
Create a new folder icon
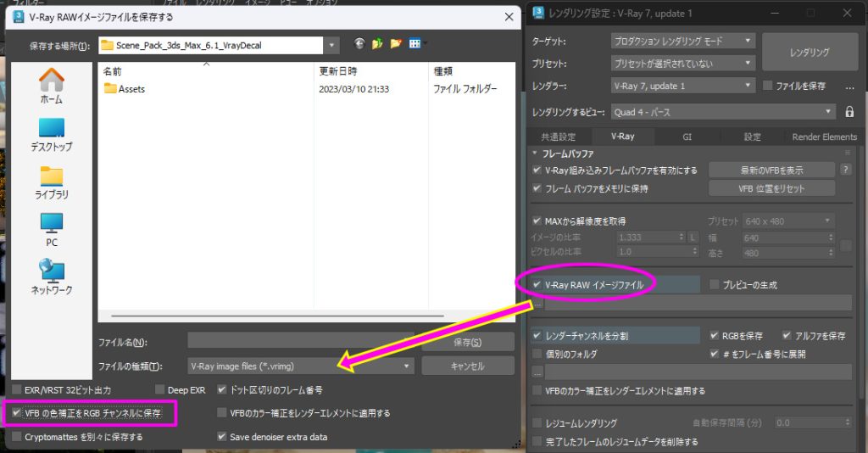395,44
